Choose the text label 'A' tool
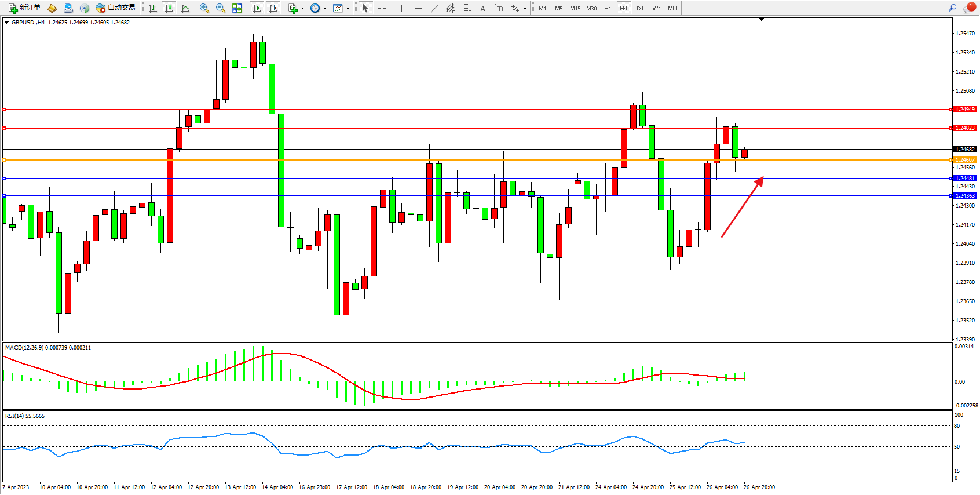 point(482,8)
